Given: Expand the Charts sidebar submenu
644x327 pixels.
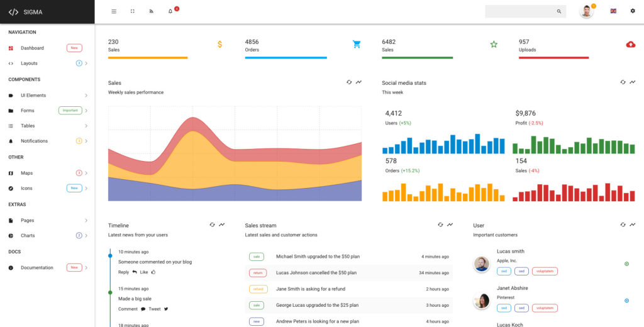Looking at the screenshot, I should [x=86, y=235].
